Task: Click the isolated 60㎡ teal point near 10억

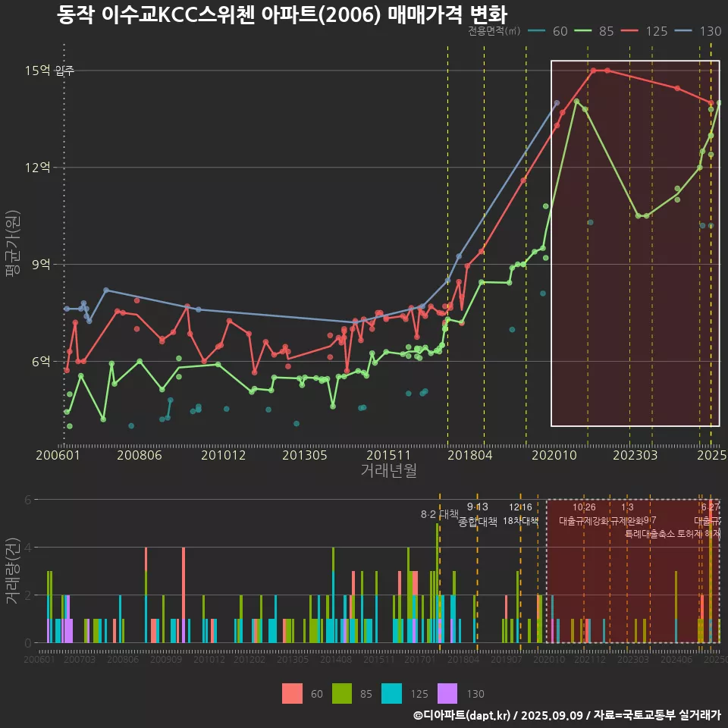Action: coord(590,222)
